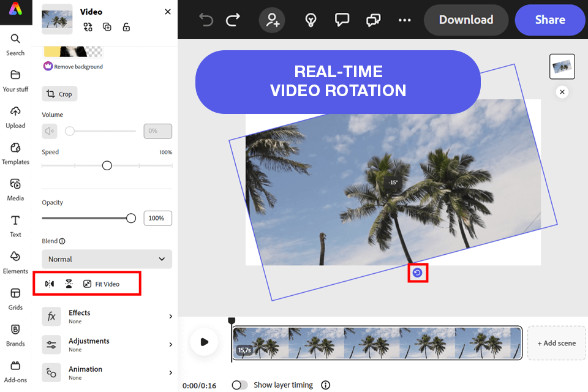The height and width of the screenshot is (392, 588).
Task: Select the page thumbnail at top right
Action: point(562,66)
